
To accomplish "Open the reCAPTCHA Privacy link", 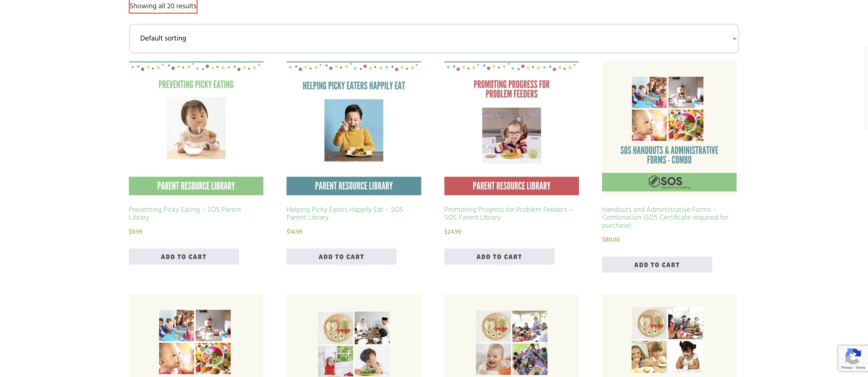I will tap(846, 367).
